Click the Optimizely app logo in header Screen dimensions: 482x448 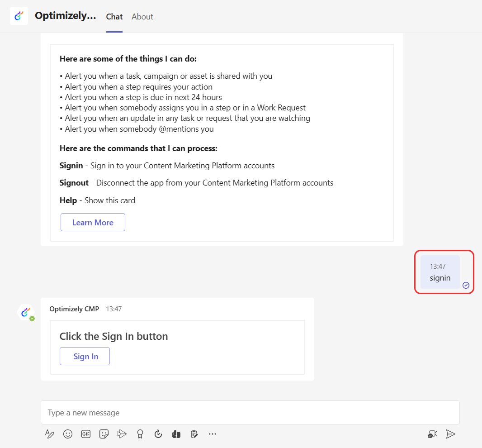pyautogui.click(x=19, y=16)
